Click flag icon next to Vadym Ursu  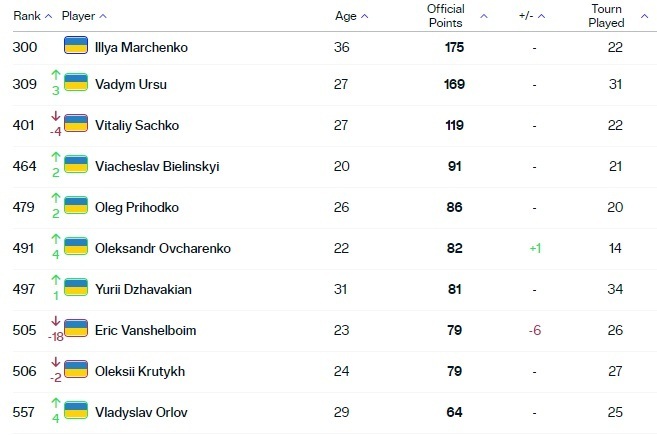[75, 84]
